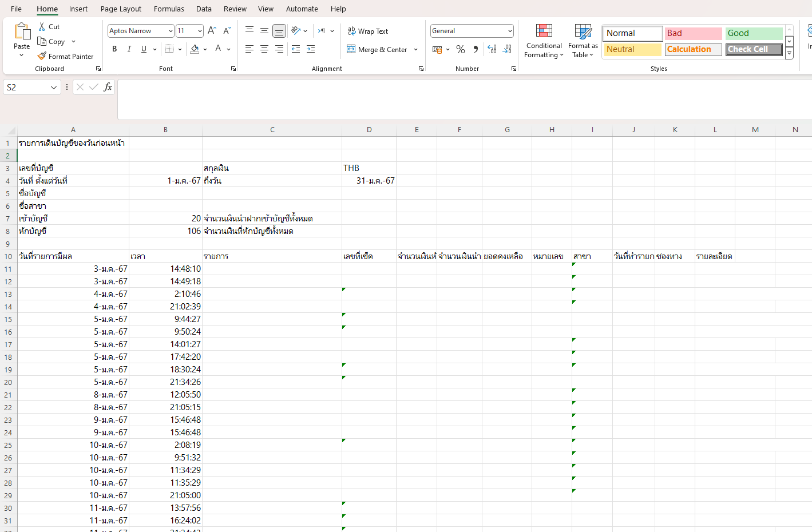The image size is (812, 532).
Task: Decrease font size with the smaller A icon
Action: [x=227, y=31]
